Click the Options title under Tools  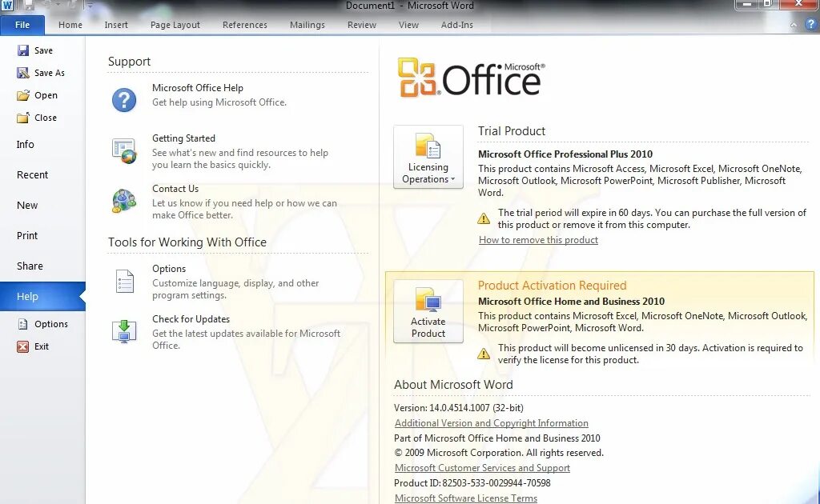(169, 269)
